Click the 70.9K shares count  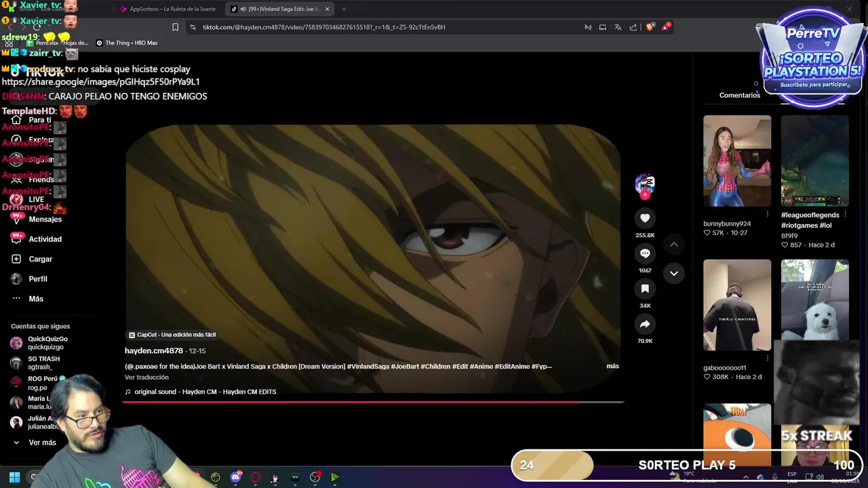tap(645, 341)
